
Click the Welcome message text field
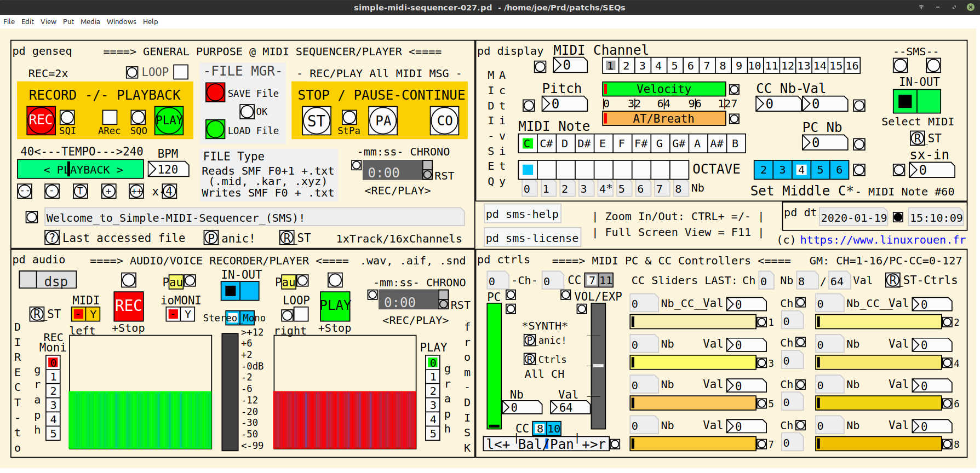pyautogui.click(x=254, y=217)
